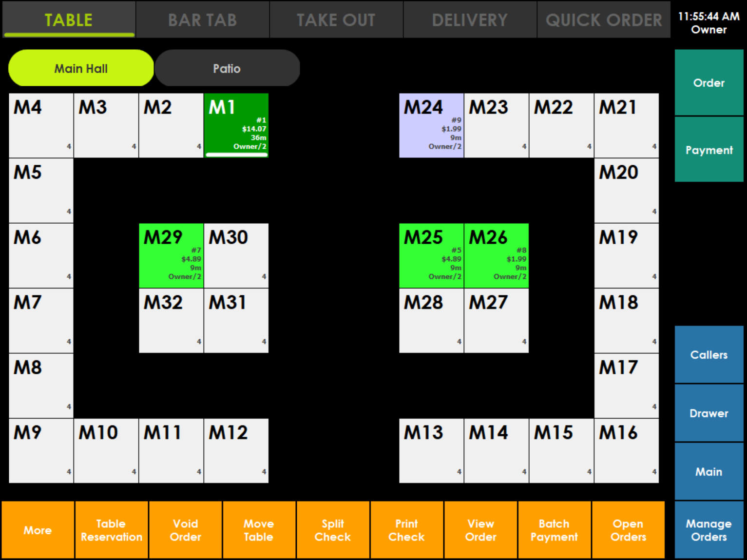Open Table Reservation
The height and width of the screenshot is (560, 747).
pyautogui.click(x=112, y=530)
